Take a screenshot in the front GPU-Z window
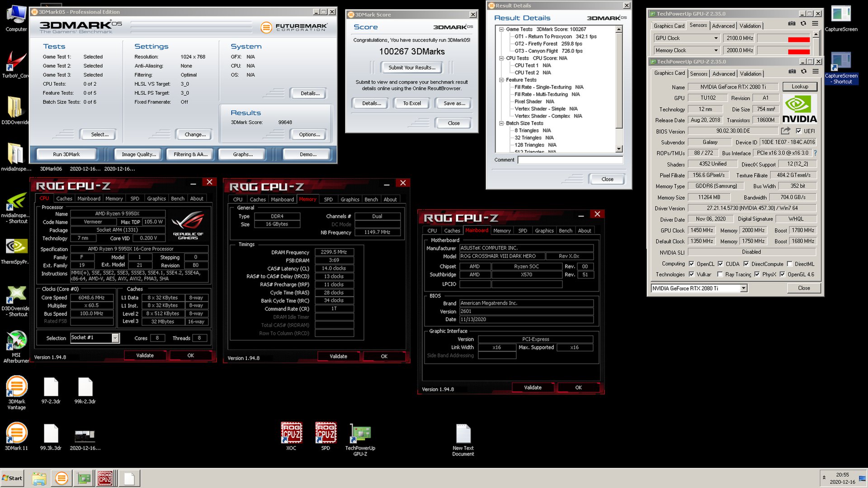 [792, 71]
